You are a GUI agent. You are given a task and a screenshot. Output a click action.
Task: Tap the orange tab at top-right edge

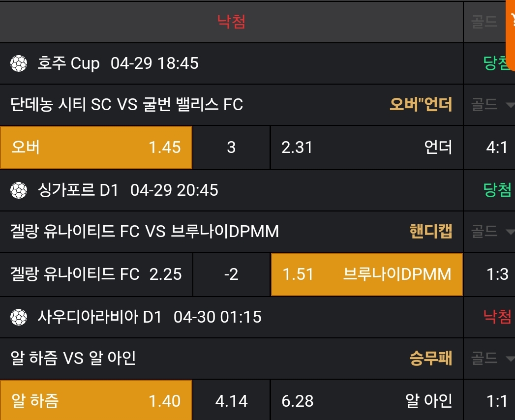tap(511, 21)
